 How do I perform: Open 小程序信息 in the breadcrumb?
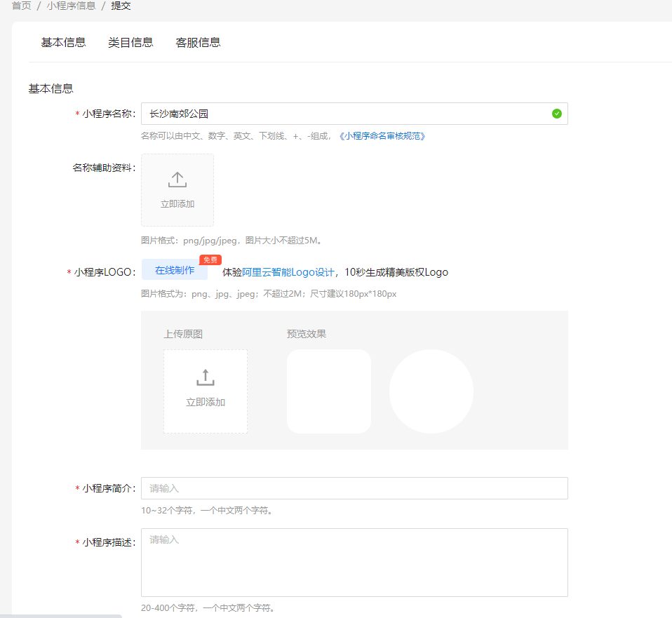pyautogui.click(x=71, y=6)
